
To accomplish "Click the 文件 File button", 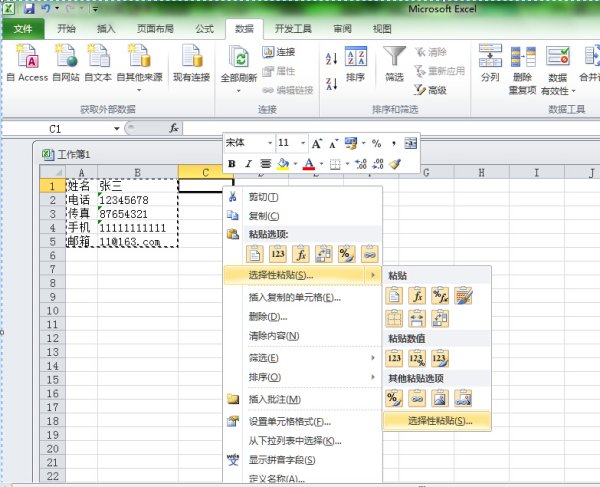I will 24,29.
